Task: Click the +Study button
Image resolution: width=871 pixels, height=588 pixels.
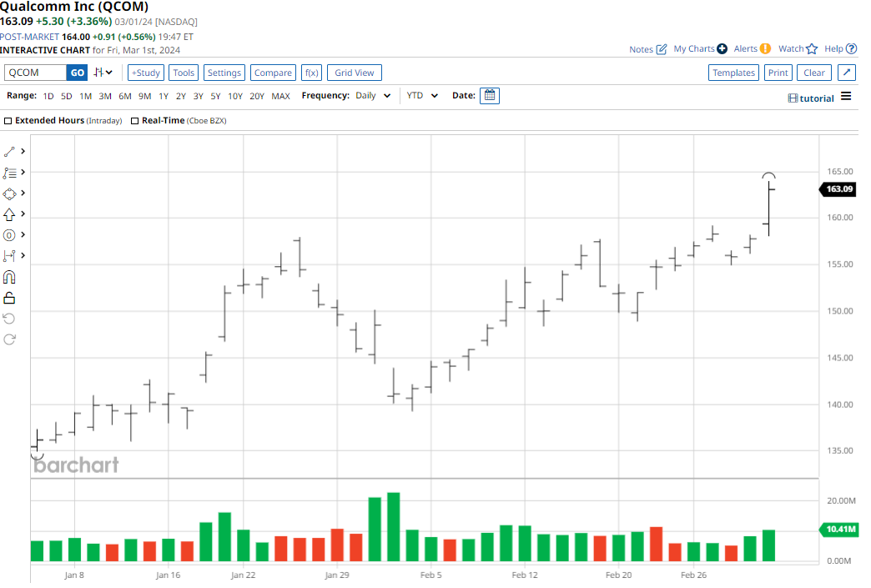Action: tap(145, 73)
